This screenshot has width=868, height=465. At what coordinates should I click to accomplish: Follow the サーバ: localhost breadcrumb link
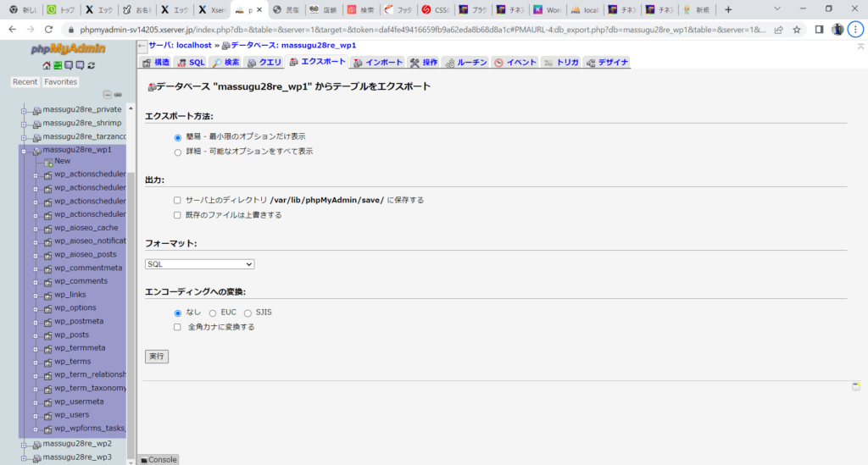click(x=180, y=46)
